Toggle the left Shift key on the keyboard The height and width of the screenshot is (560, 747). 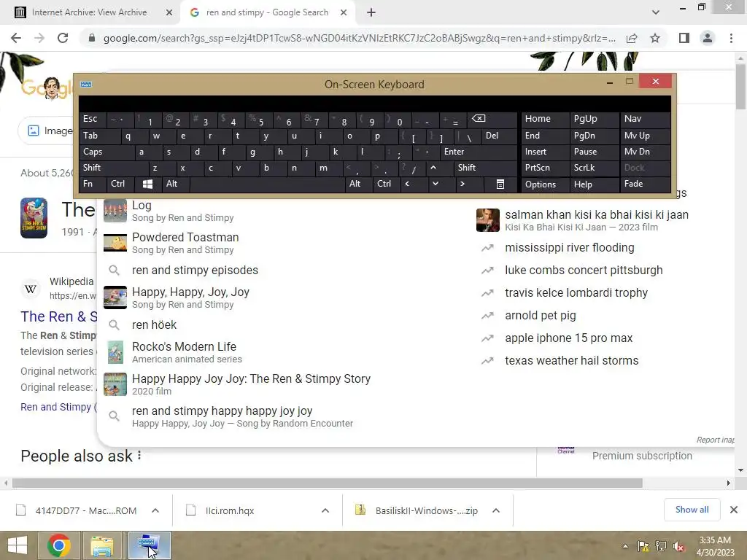click(x=113, y=168)
